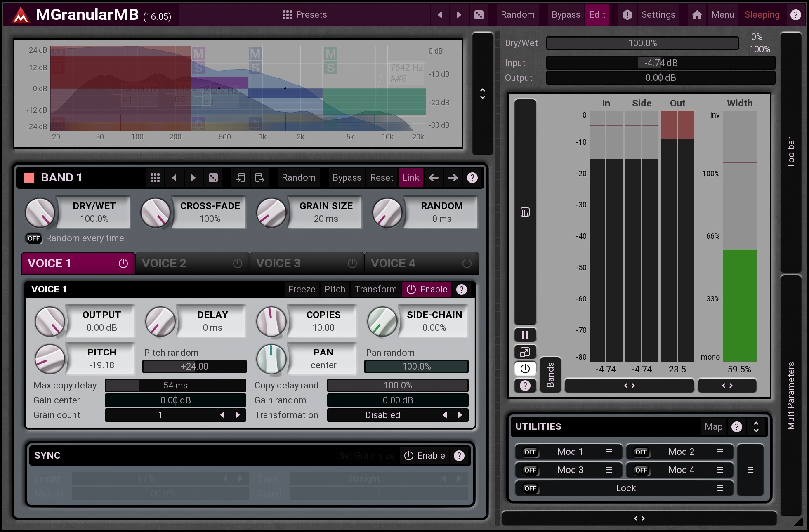The height and width of the screenshot is (532, 809).
Task: Expand the band graph vertical arrows
Action: pos(482,94)
